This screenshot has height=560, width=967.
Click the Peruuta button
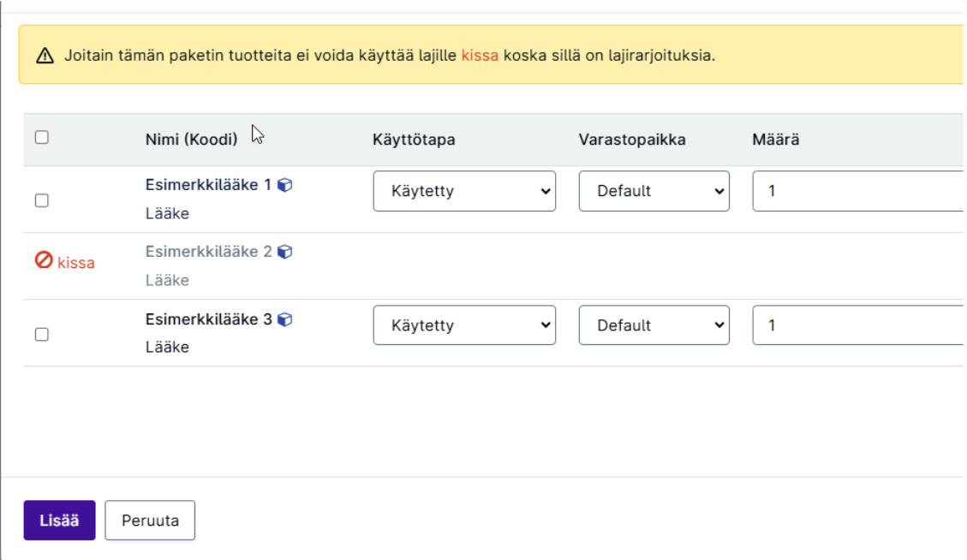coord(150,521)
